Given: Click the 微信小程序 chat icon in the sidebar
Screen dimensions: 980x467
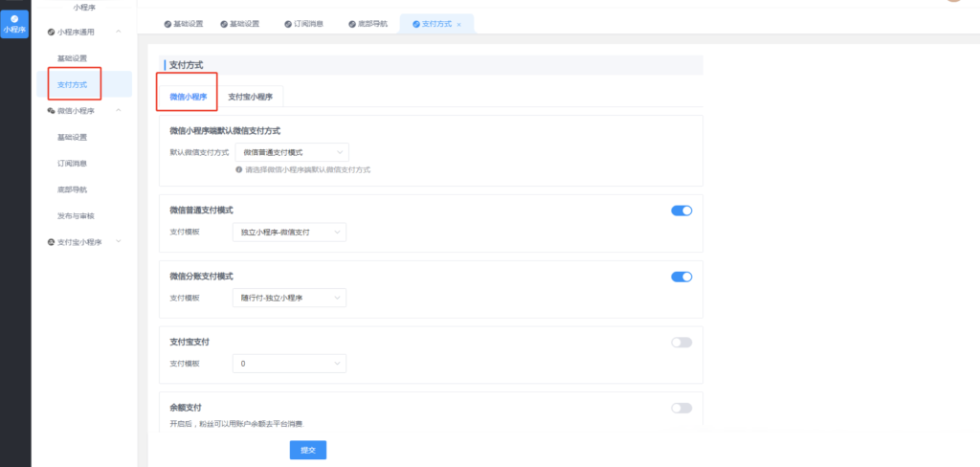Looking at the screenshot, I should (x=52, y=111).
